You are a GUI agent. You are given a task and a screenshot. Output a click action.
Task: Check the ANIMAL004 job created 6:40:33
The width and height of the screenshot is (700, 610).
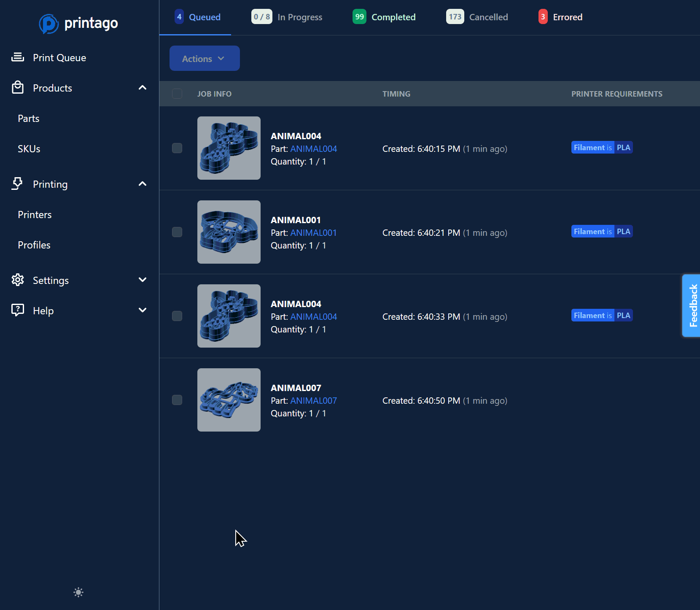177,316
